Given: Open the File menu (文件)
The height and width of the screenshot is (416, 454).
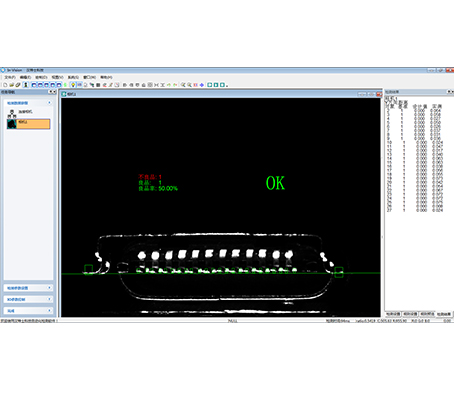Looking at the screenshot, I should (x=10, y=77).
